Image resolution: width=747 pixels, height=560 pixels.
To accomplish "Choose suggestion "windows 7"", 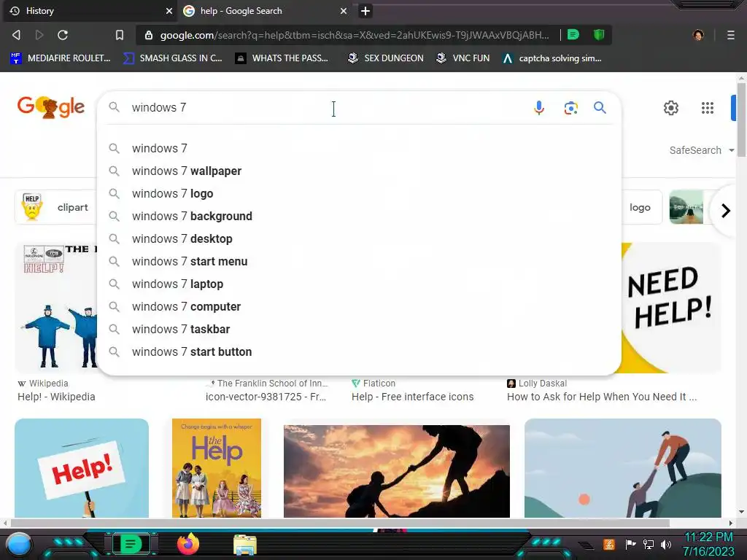I will coord(359,149).
